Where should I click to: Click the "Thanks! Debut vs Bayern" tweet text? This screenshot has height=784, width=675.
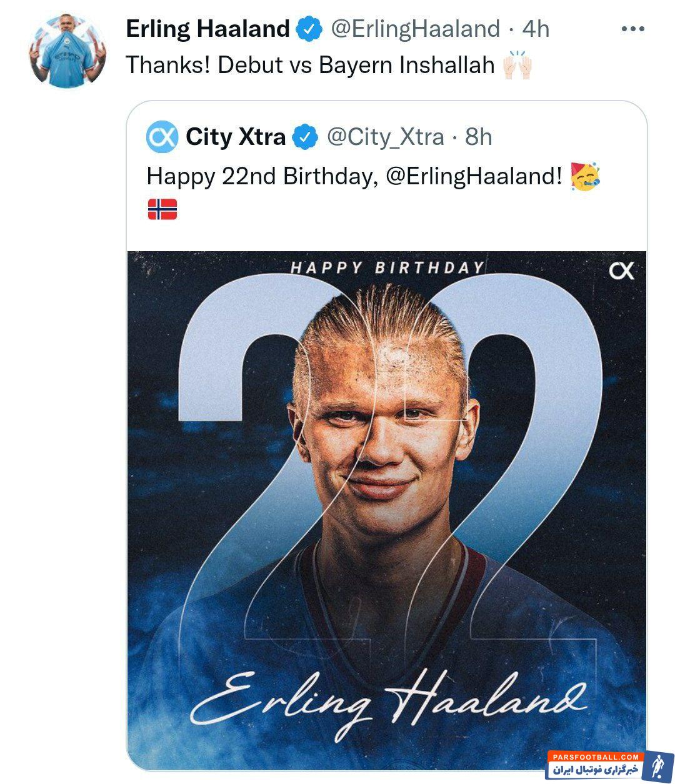[310, 65]
